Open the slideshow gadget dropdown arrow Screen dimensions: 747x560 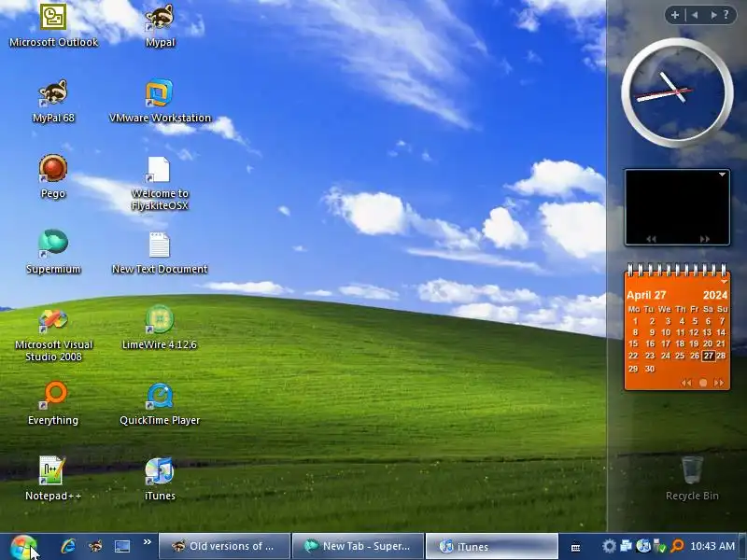click(722, 175)
